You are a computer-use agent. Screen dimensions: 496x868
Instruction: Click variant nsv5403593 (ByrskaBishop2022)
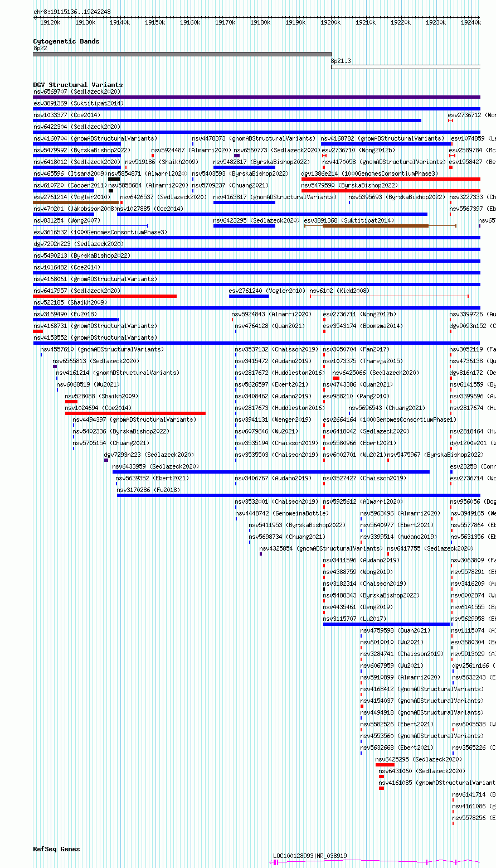coord(240,173)
